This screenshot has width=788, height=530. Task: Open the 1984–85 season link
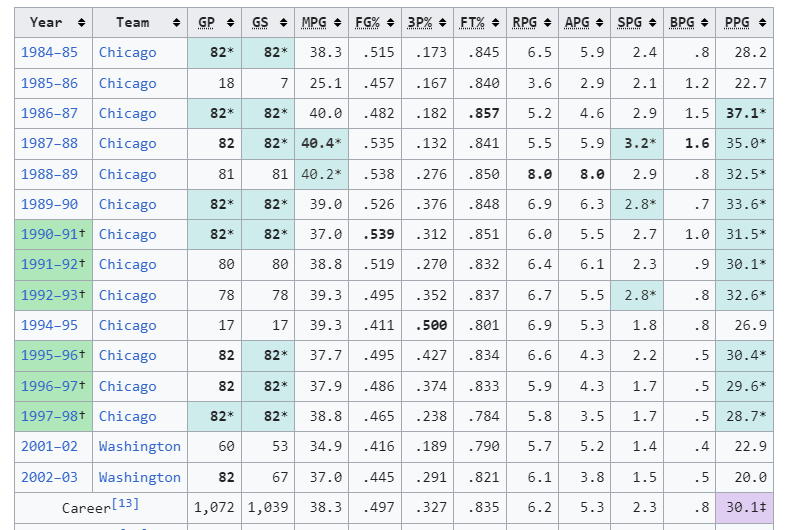49,52
